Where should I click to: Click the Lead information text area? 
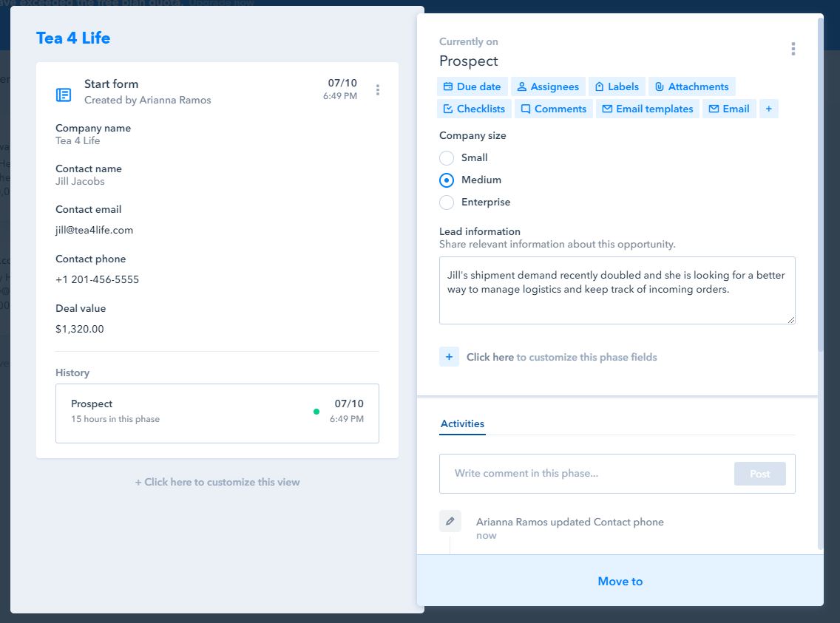617,290
